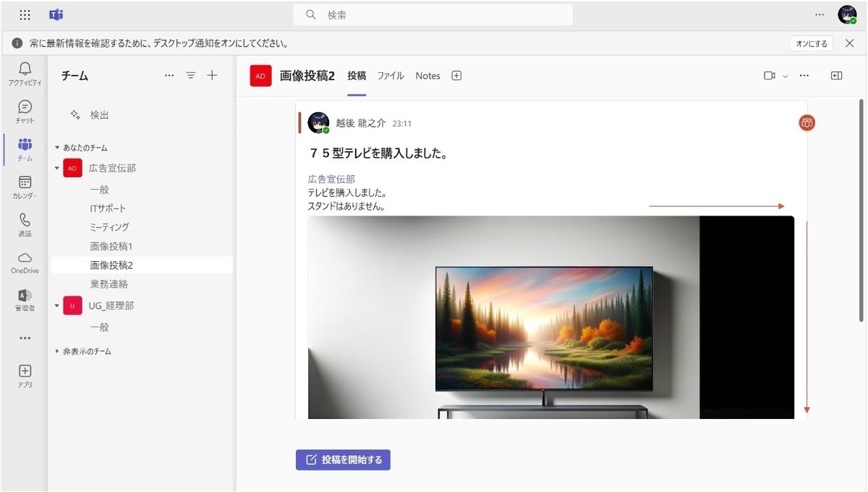Switch to the ファイル tab
The image size is (868, 492).
391,75
